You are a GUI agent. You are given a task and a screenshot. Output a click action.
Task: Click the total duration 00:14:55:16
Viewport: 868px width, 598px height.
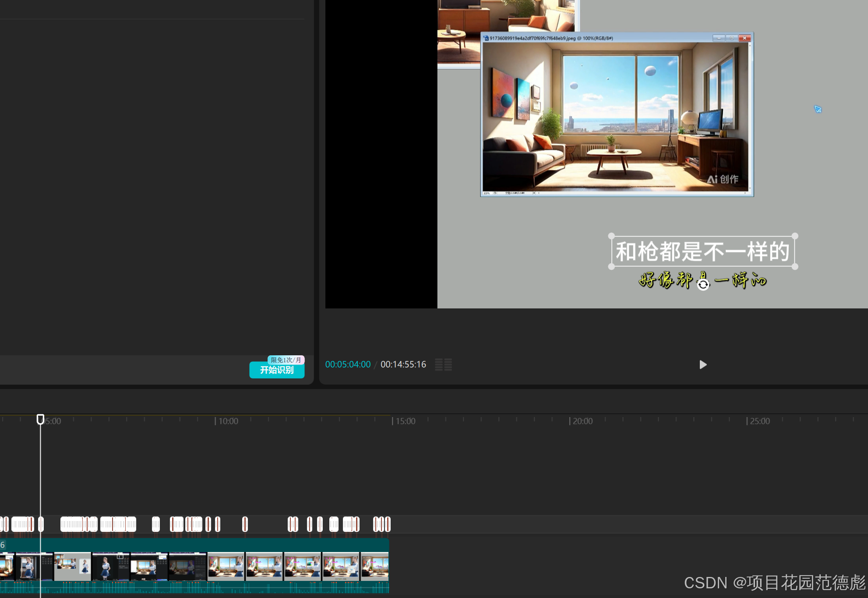point(403,364)
